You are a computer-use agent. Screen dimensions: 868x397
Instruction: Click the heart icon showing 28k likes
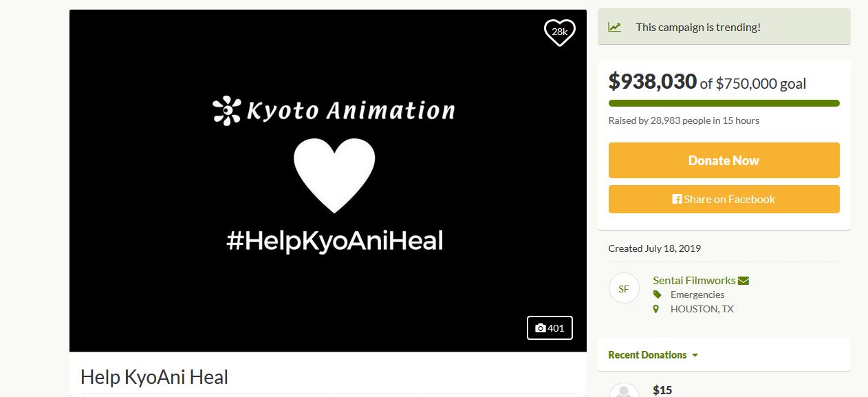(x=559, y=32)
